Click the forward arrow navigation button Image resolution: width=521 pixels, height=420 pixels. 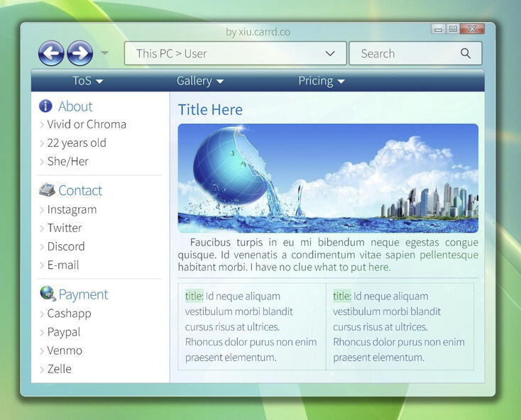pos(79,53)
